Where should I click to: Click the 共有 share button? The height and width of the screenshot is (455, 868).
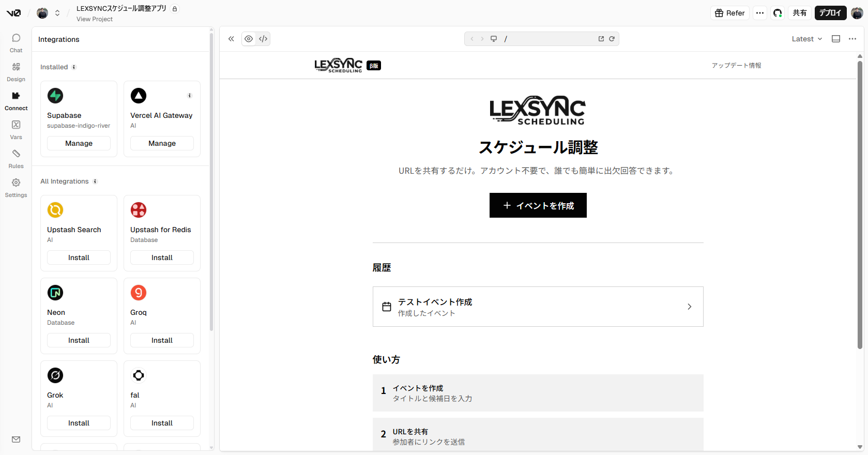800,13
